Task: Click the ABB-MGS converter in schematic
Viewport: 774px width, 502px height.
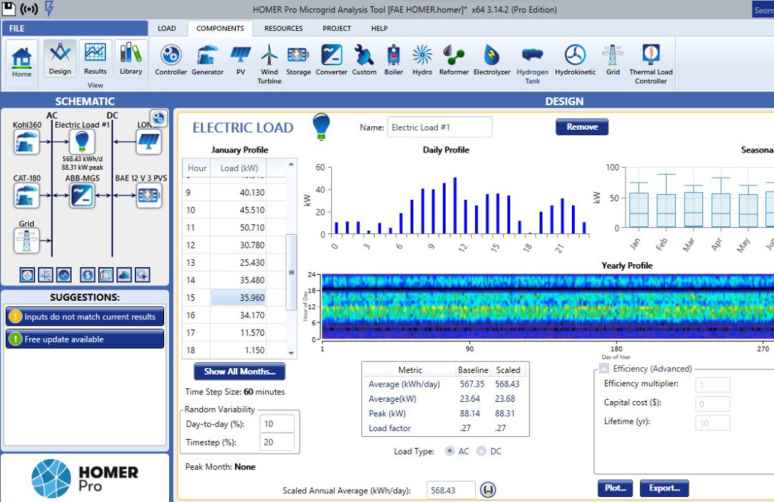Action: coord(80,196)
